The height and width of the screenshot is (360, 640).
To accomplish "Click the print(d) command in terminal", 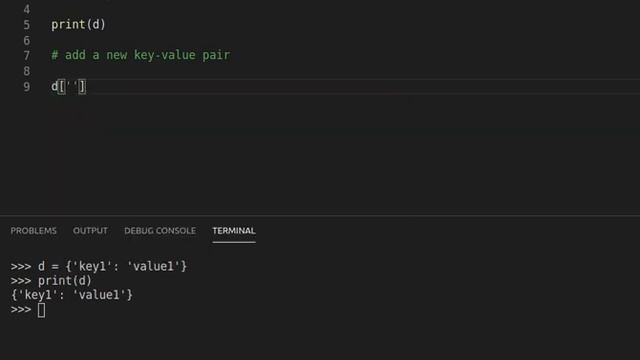I will [x=64, y=281].
